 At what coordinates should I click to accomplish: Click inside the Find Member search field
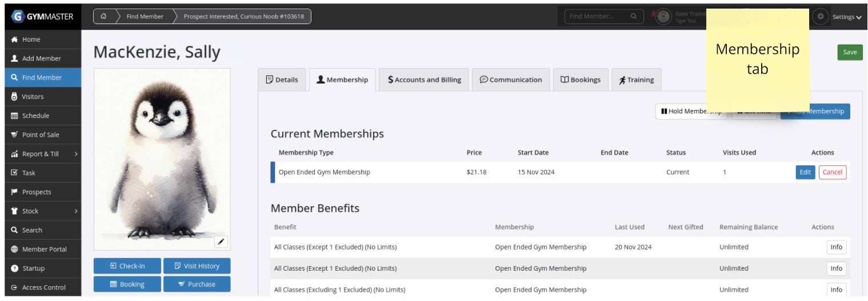click(x=597, y=17)
